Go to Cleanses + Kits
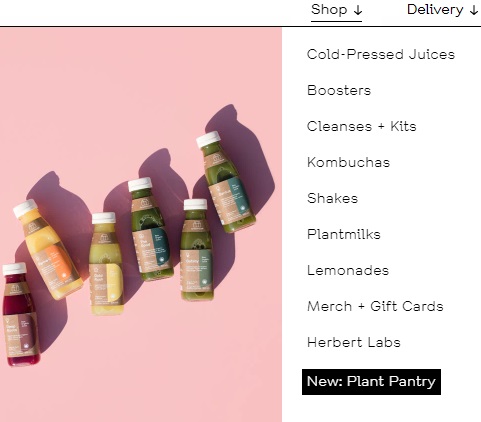Image resolution: width=481 pixels, height=422 pixels. [362, 126]
